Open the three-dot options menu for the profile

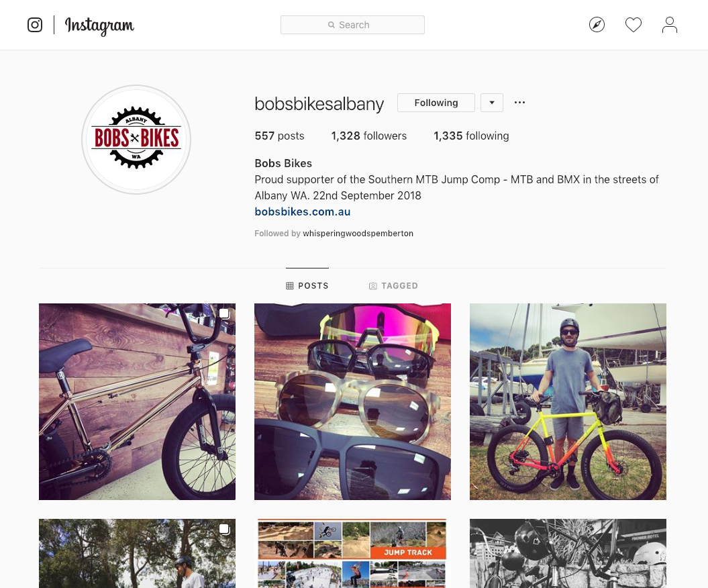519,103
